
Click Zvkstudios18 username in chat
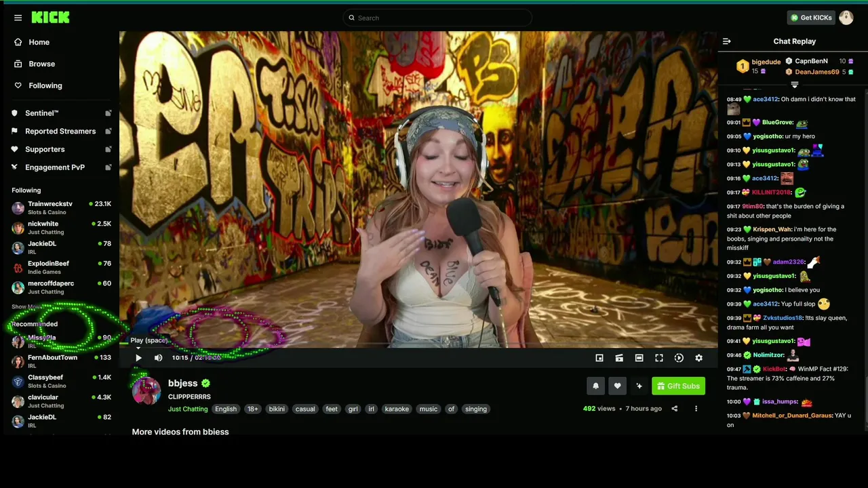(783, 318)
